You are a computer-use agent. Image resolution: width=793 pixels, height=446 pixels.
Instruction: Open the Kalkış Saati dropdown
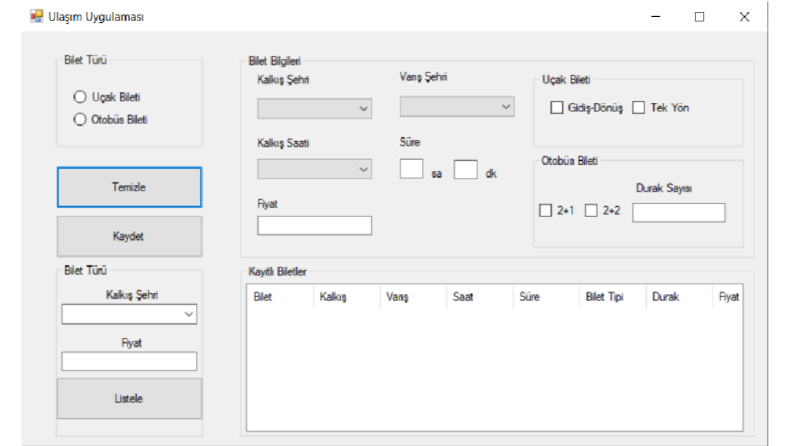pyautogui.click(x=315, y=169)
